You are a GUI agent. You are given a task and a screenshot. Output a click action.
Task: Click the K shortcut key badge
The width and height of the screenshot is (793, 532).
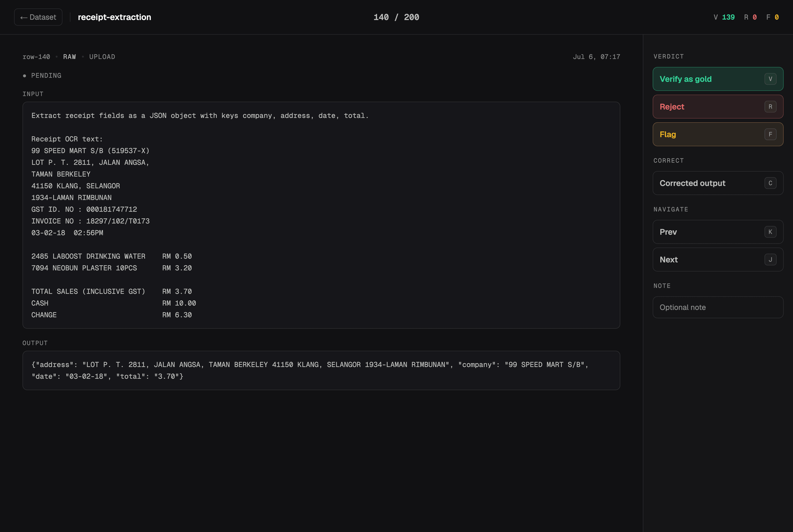click(770, 232)
